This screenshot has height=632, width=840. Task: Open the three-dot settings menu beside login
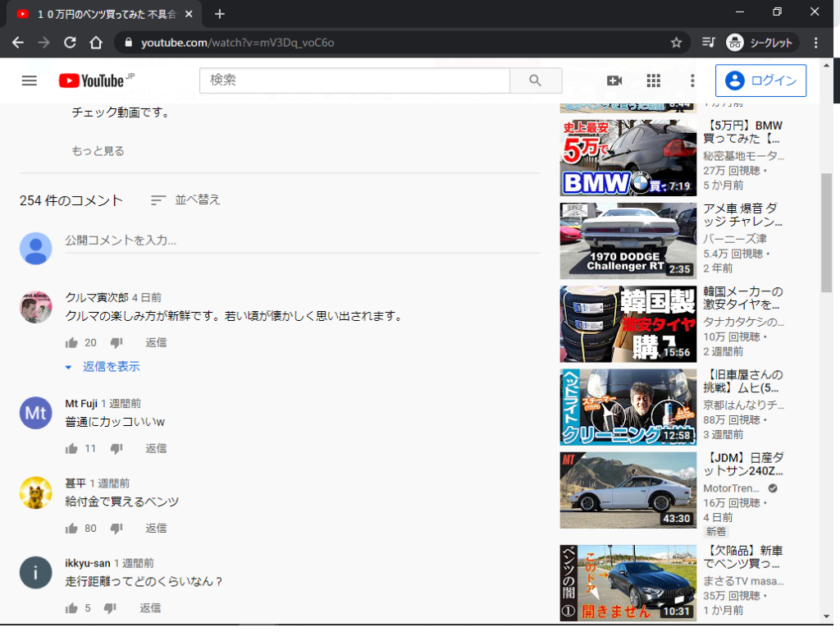692,80
